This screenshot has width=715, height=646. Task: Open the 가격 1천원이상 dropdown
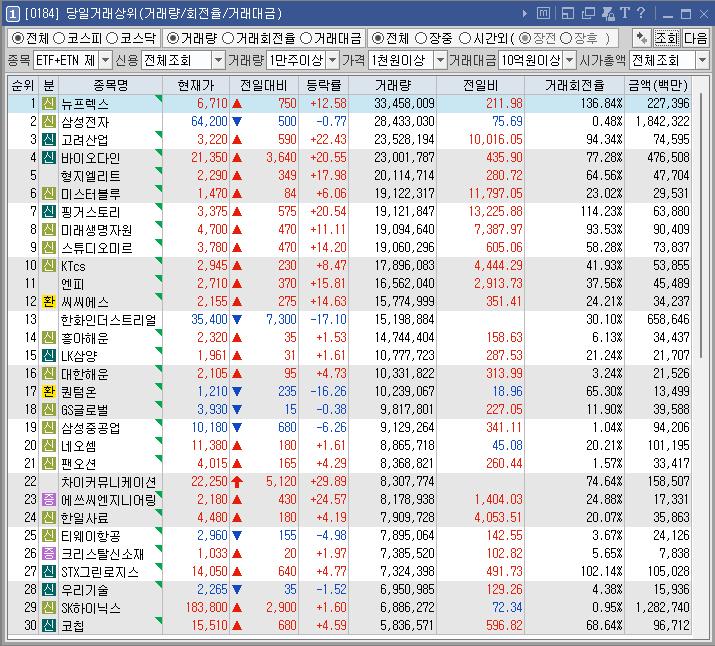[x=440, y=60]
